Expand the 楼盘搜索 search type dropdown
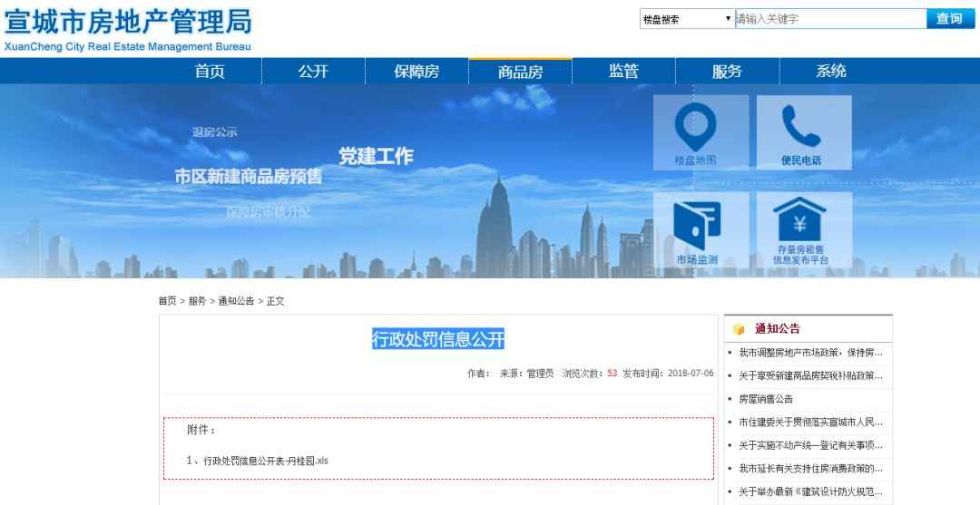980x505 pixels. (687, 19)
